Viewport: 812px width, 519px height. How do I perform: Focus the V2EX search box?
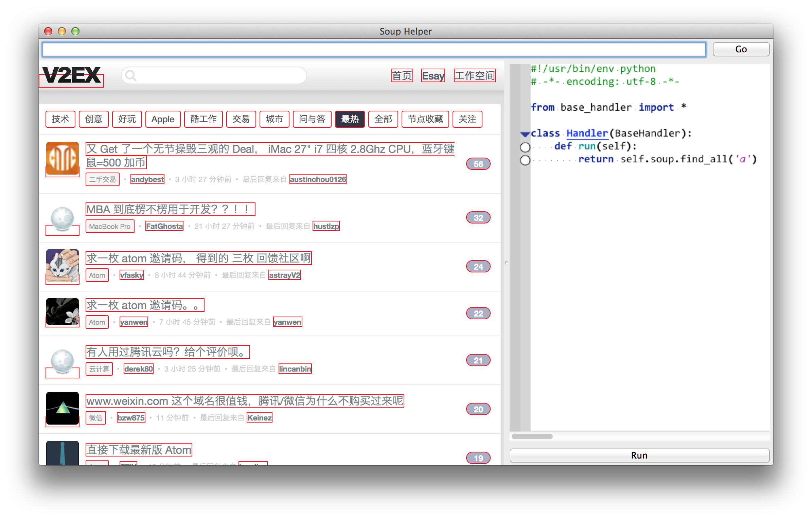click(214, 75)
